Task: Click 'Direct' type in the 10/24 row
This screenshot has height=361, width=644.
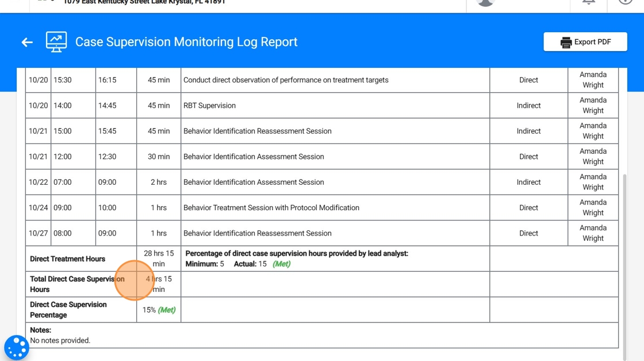Action: pyautogui.click(x=528, y=208)
